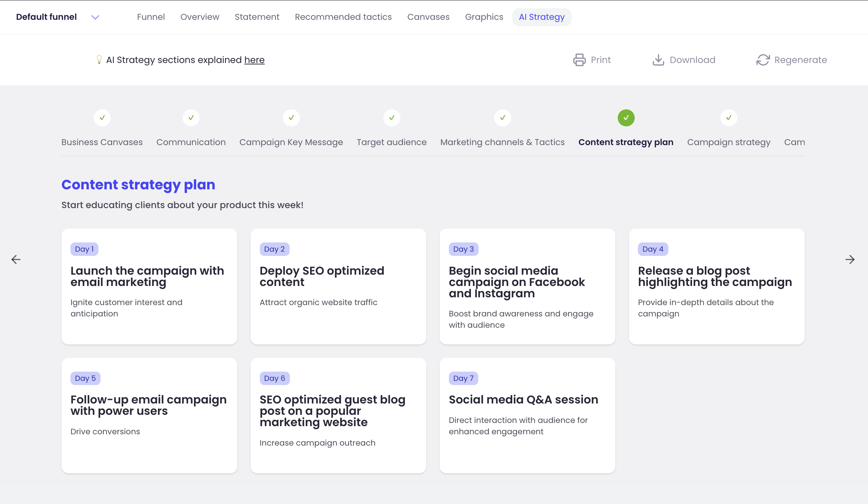
Task: Click the here link for section explanations
Action: [x=254, y=59]
